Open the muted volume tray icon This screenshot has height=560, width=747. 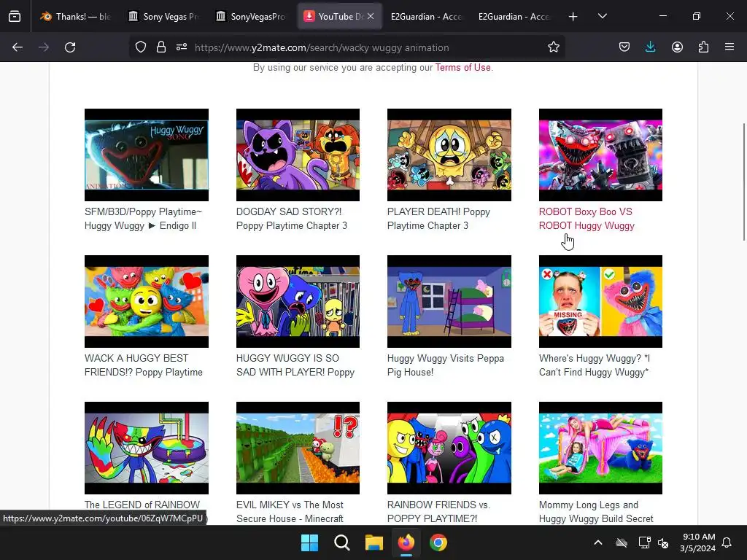(662, 542)
